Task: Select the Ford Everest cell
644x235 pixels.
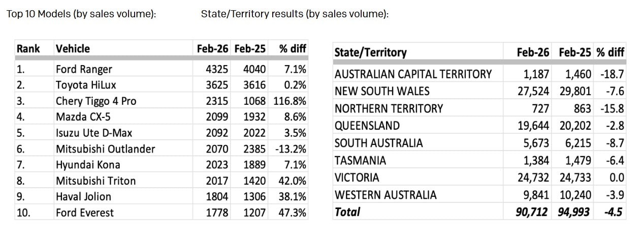Action: (85, 213)
